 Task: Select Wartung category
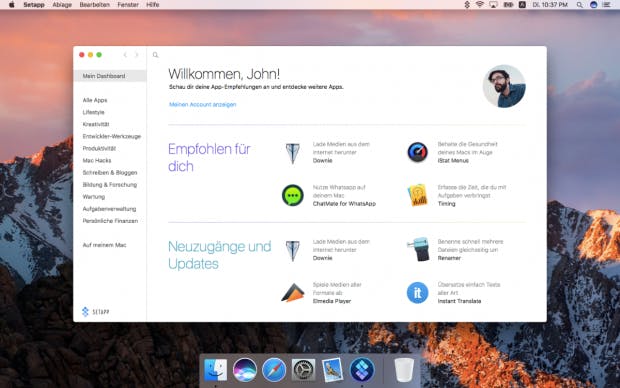(x=94, y=197)
